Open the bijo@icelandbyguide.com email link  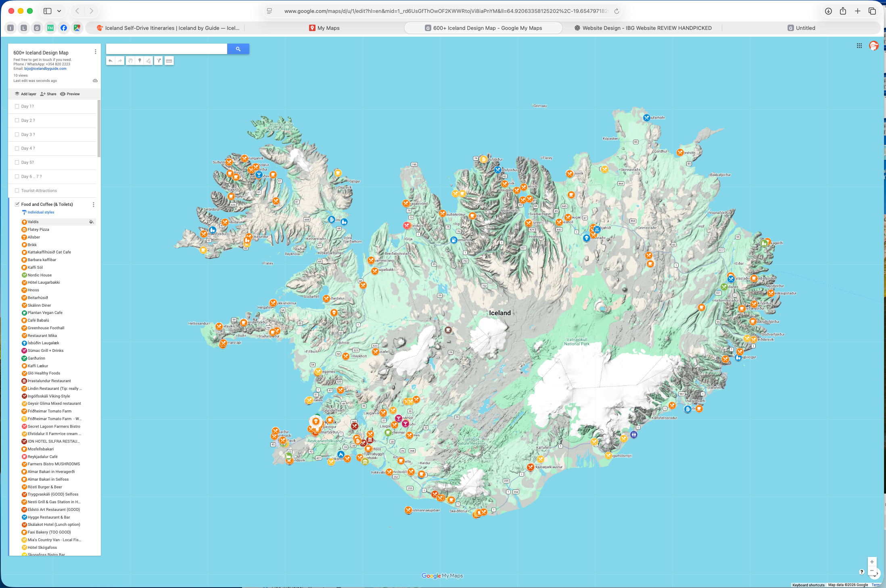tap(45, 69)
